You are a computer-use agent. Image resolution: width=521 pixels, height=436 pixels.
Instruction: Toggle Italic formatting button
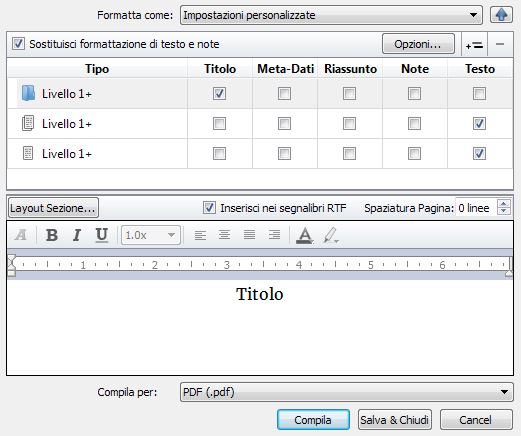click(77, 235)
